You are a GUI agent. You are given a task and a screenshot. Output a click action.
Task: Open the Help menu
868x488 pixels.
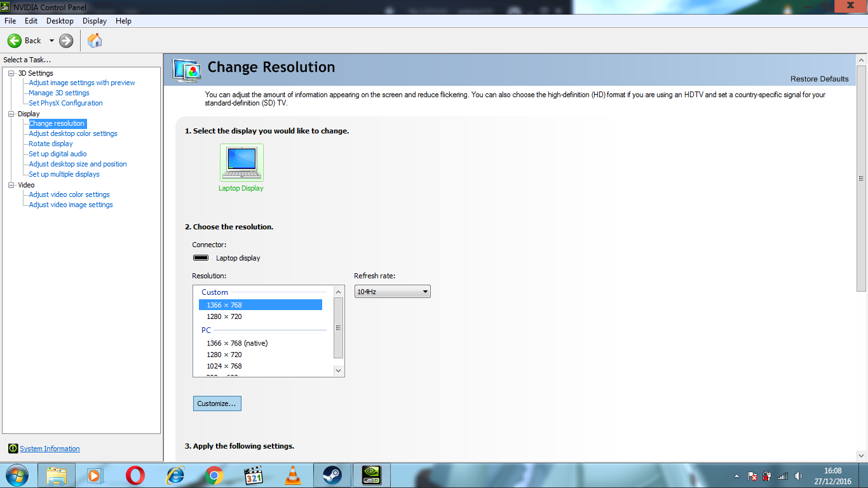[x=123, y=21]
